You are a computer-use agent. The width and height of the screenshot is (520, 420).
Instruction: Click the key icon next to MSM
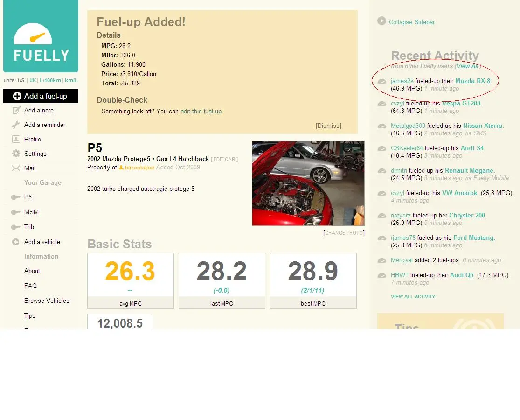point(16,212)
